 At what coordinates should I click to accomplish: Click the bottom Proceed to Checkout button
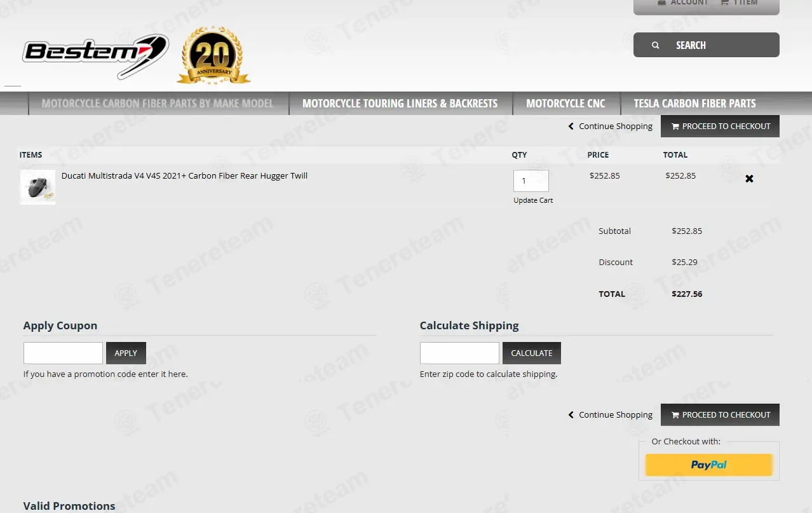[720, 414]
